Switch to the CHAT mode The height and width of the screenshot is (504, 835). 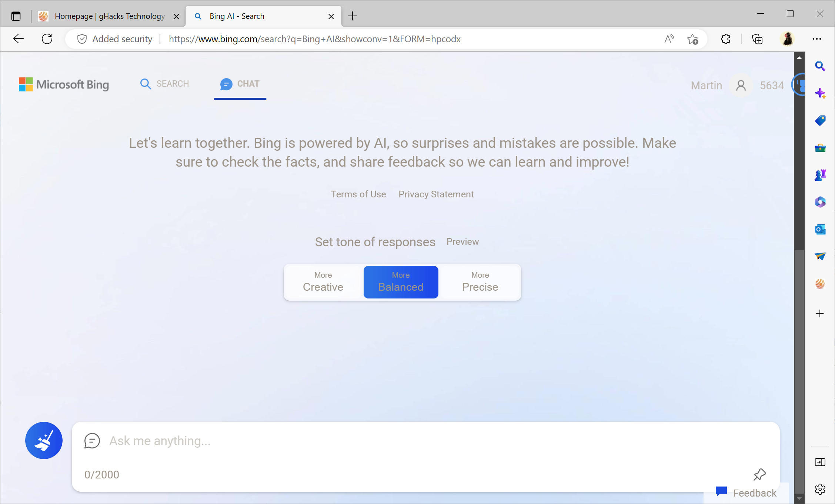[x=240, y=84]
